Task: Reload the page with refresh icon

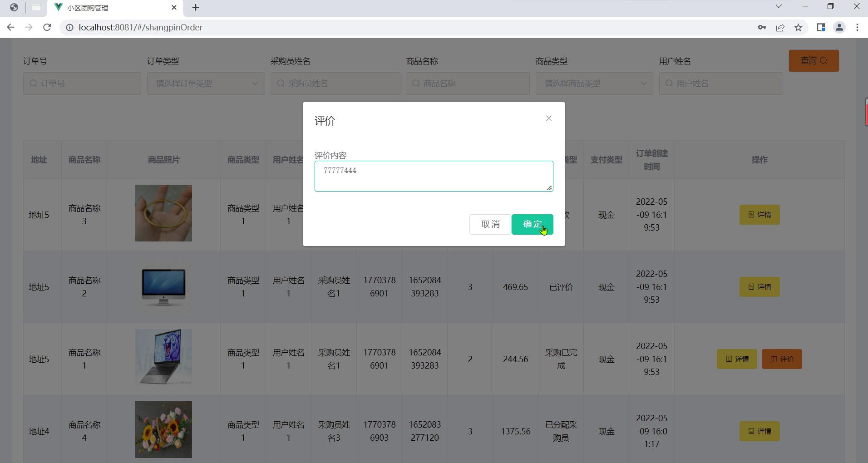Action: (x=47, y=27)
